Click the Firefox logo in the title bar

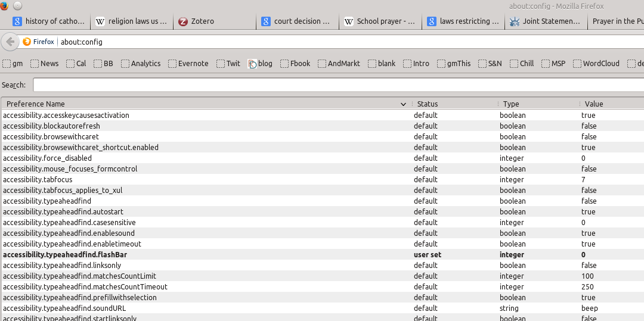(x=4, y=6)
